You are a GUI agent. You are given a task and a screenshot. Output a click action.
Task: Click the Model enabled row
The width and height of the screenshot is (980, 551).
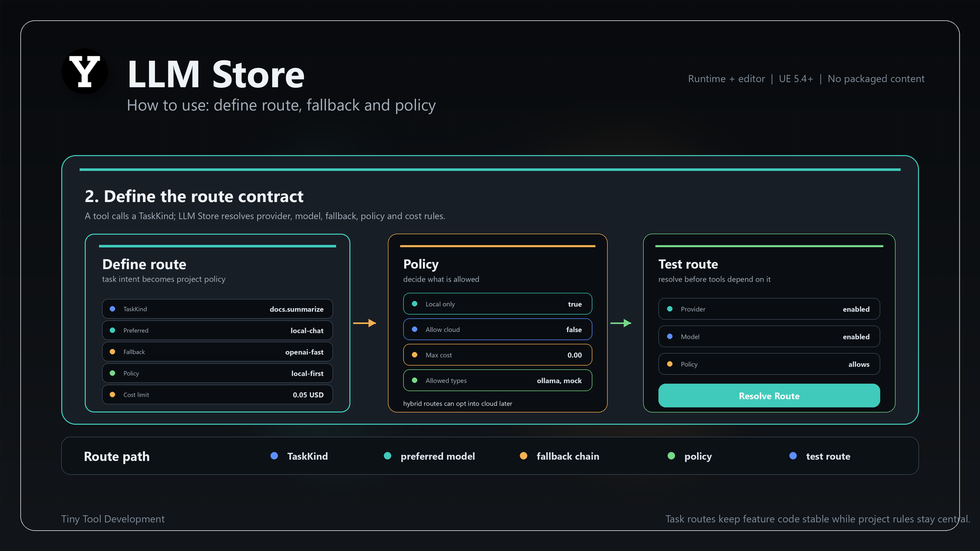tap(769, 336)
